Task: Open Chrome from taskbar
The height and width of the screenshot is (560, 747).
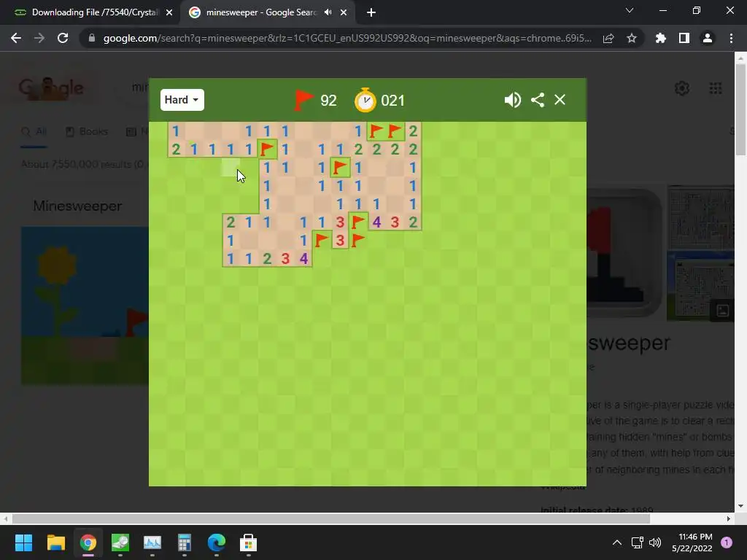Action: tap(88, 542)
